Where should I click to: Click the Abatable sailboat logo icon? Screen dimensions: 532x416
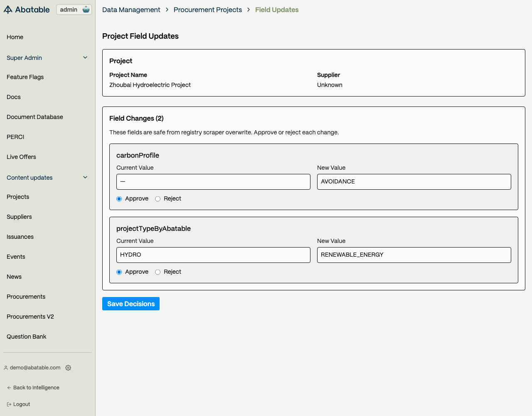pyautogui.click(x=8, y=10)
